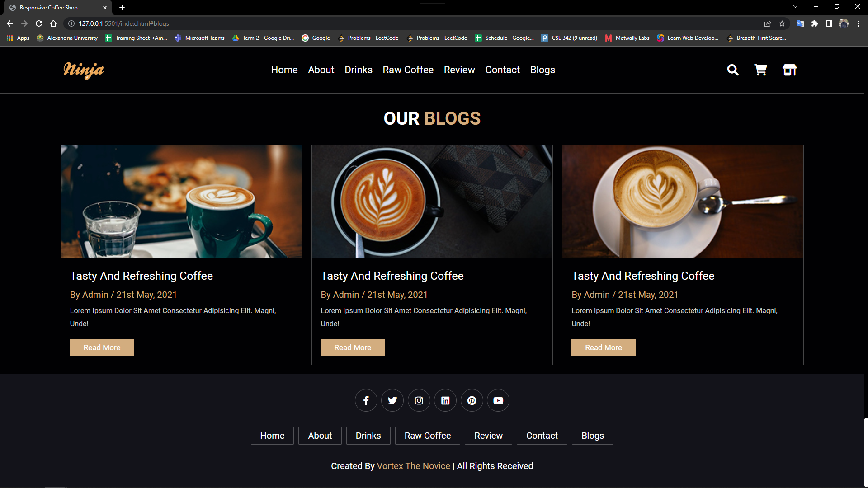Open the Twitter social icon
Image resolution: width=868 pixels, height=488 pixels.
(392, 400)
